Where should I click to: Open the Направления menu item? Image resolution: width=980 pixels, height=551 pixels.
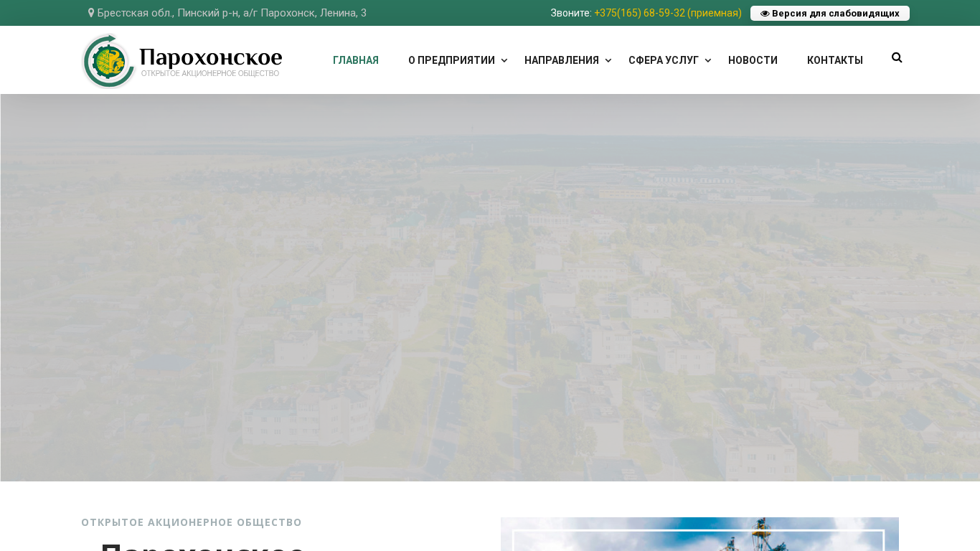tap(562, 60)
